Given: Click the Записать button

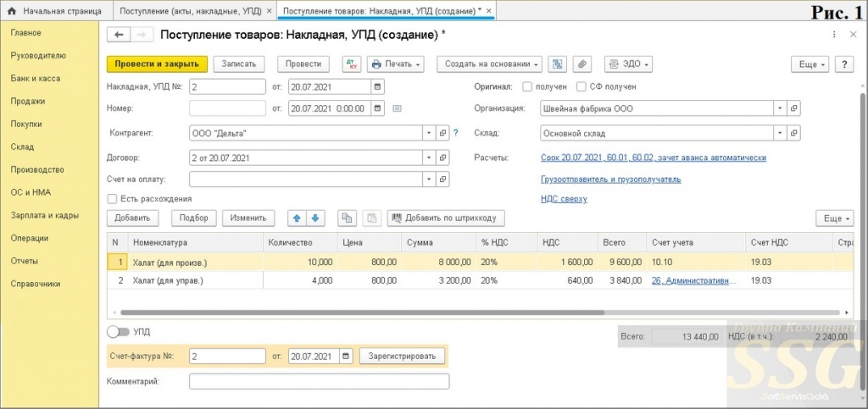Looking at the screenshot, I should coord(238,64).
